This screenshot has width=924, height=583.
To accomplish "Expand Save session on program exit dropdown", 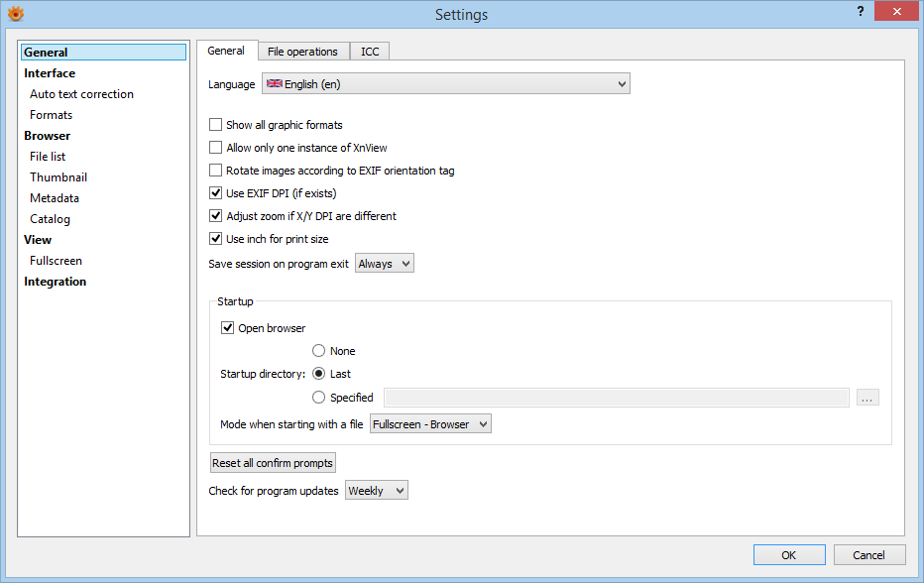I will click(x=384, y=264).
